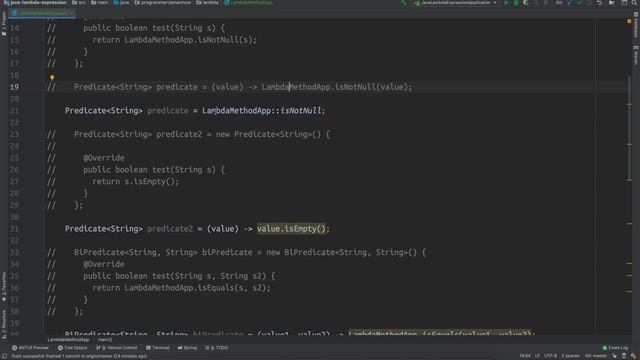This screenshot has height=360, width=640.
Task: Click the push successful status message
Action: (x=79, y=356)
